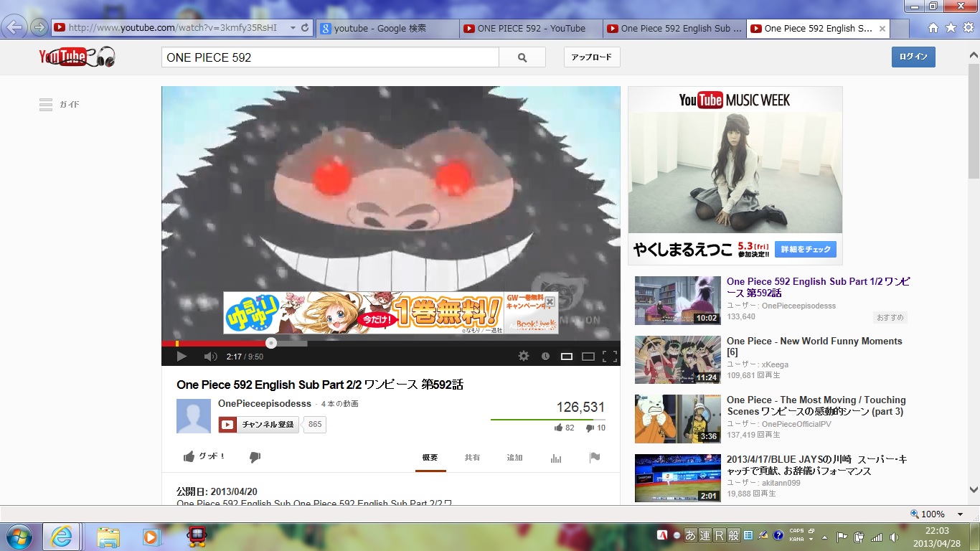The height and width of the screenshot is (551, 980).
Task: Toggle IME input mode あ button
Action: [x=691, y=536]
